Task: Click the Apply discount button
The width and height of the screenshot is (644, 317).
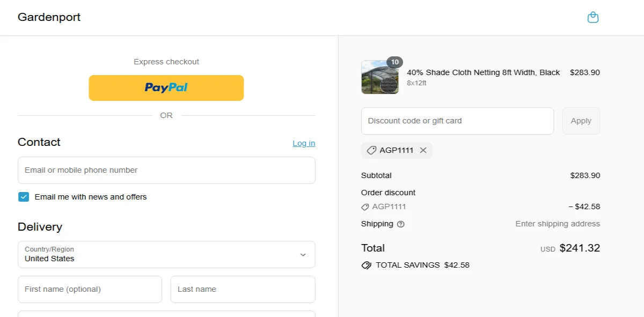Action: (x=581, y=121)
